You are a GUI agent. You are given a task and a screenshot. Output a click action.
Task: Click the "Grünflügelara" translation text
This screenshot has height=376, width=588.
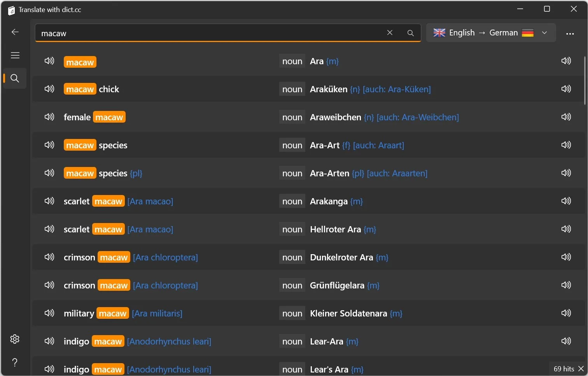point(337,285)
